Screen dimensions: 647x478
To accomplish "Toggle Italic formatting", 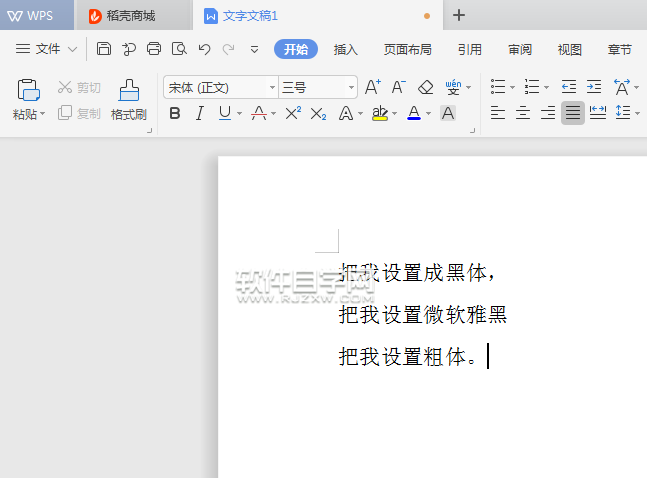I will point(200,113).
